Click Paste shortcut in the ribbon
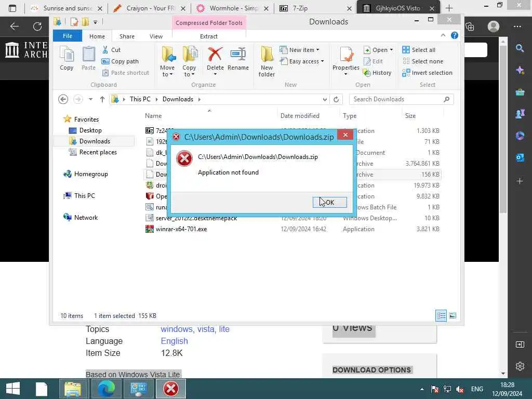This screenshot has width=532, height=399. coord(126,73)
